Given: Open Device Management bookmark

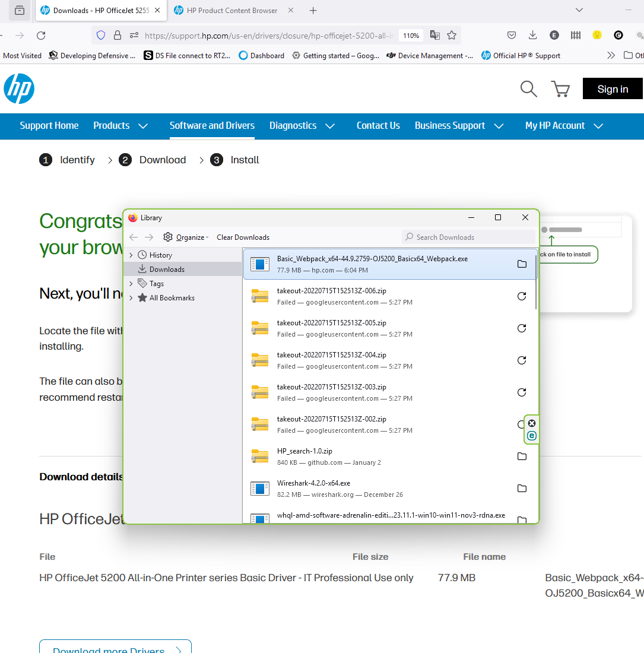Looking at the screenshot, I should (430, 55).
